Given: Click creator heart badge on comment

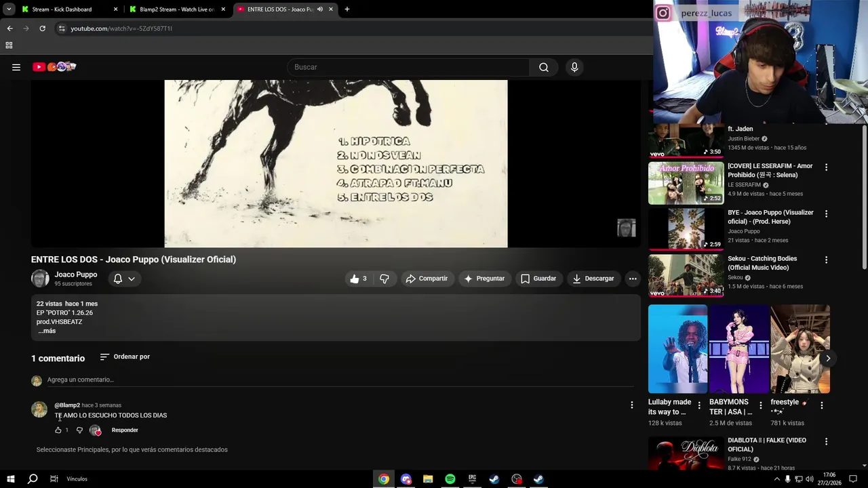Looking at the screenshot, I should pos(96,430).
